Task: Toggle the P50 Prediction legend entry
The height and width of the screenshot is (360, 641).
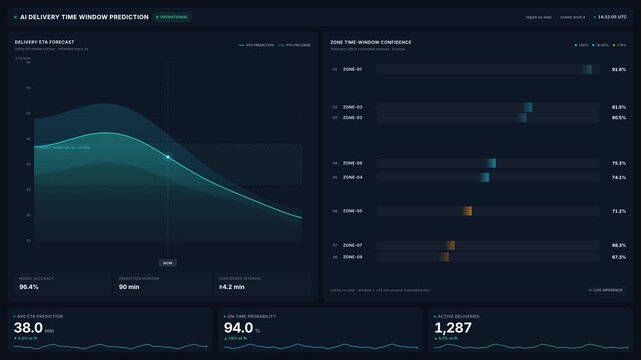Action: pyautogui.click(x=256, y=45)
